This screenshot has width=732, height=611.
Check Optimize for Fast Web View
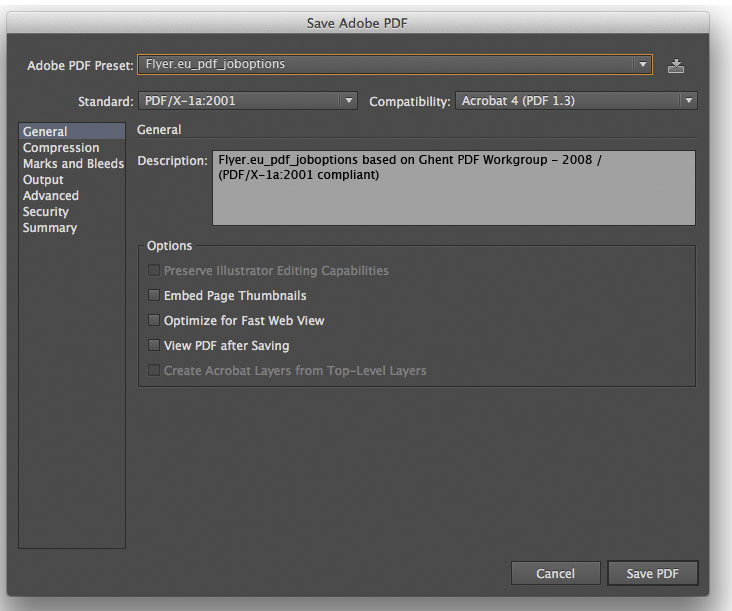click(154, 320)
